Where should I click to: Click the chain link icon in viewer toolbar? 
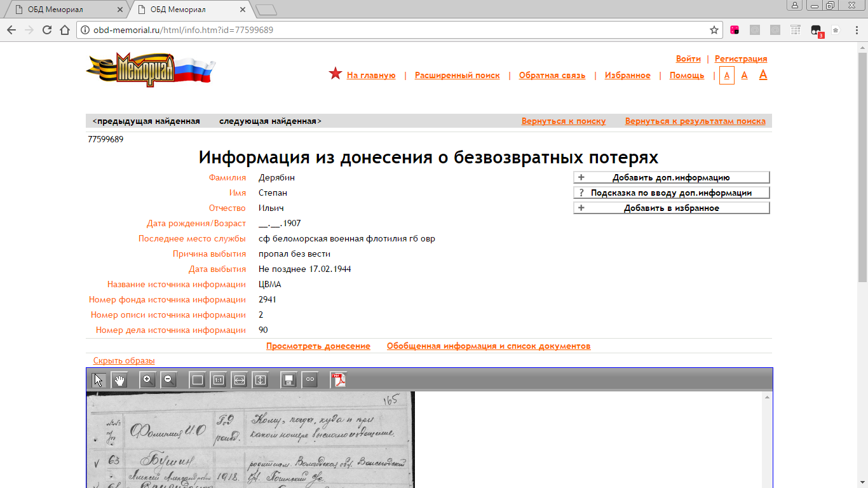point(309,380)
